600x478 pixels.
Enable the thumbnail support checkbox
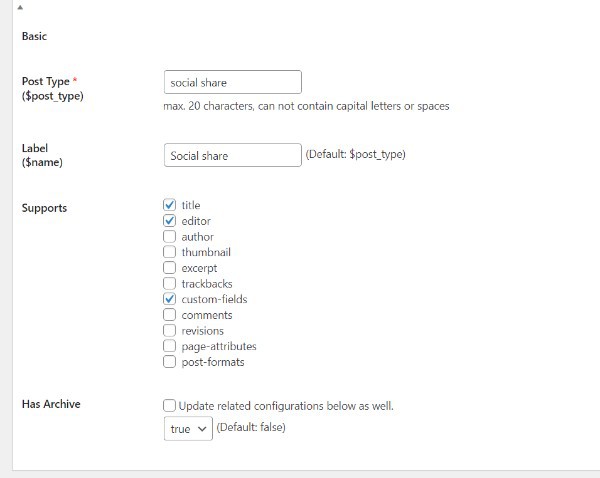click(x=170, y=252)
